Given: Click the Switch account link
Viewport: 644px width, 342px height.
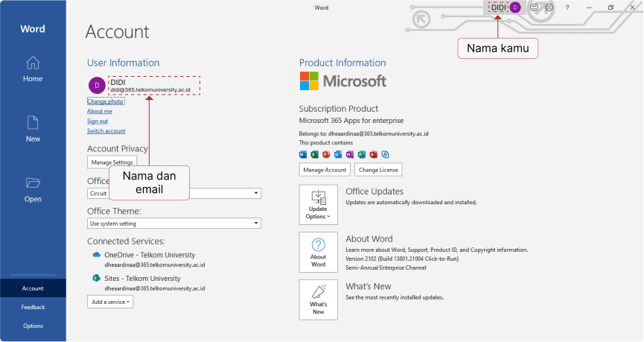Looking at the screenshot, I should [106, 130].
